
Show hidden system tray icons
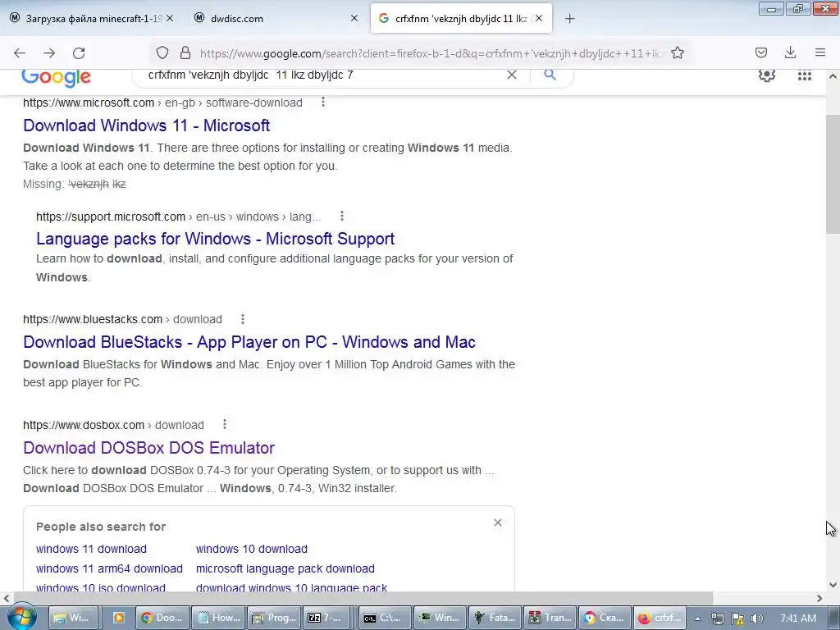pos(697,619)
